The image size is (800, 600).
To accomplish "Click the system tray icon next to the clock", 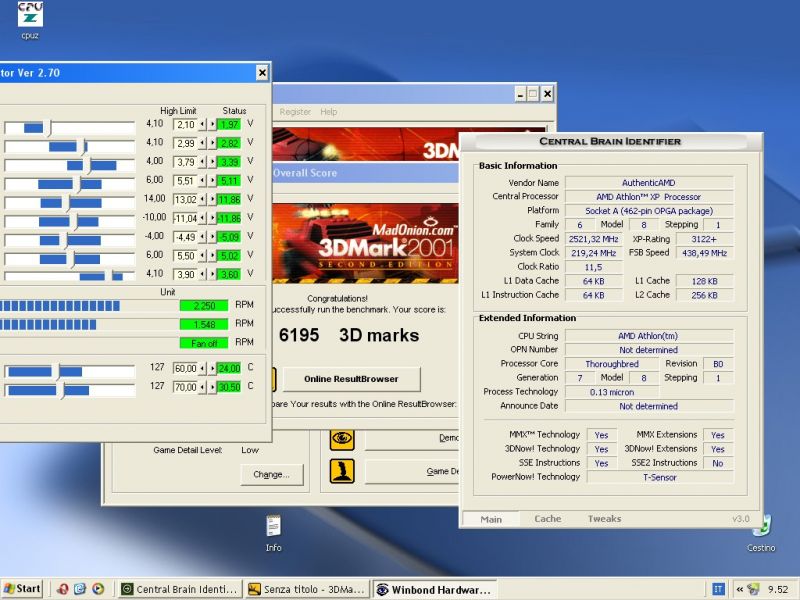I will pyautogui.click(x=753, y=589).
